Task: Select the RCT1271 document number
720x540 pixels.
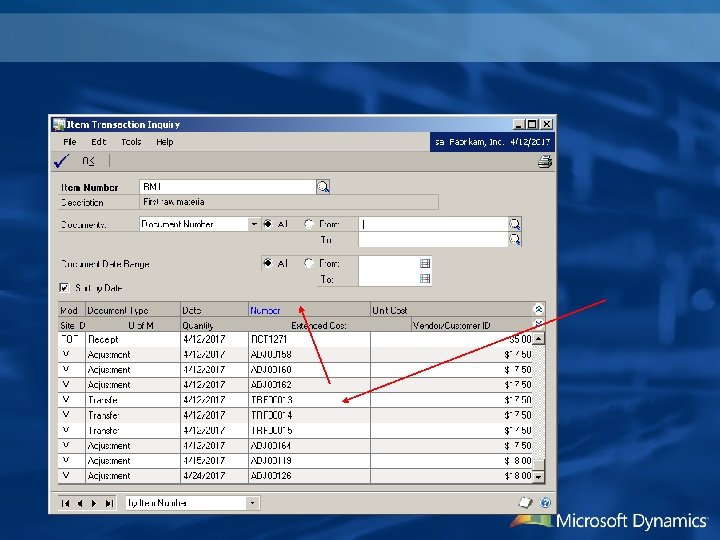Action: [269, 339]
